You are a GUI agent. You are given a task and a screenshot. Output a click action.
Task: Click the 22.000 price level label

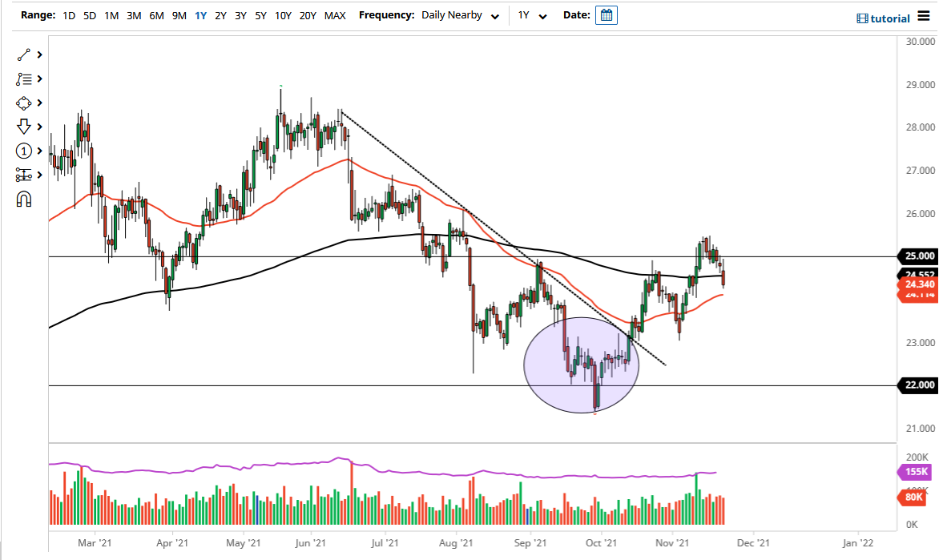(x=917, y=385)
